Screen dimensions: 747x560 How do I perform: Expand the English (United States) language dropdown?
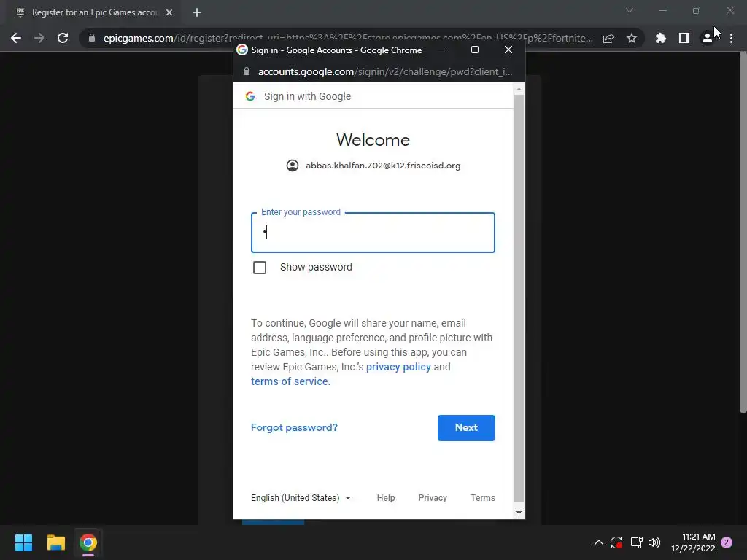pos(301,497)
